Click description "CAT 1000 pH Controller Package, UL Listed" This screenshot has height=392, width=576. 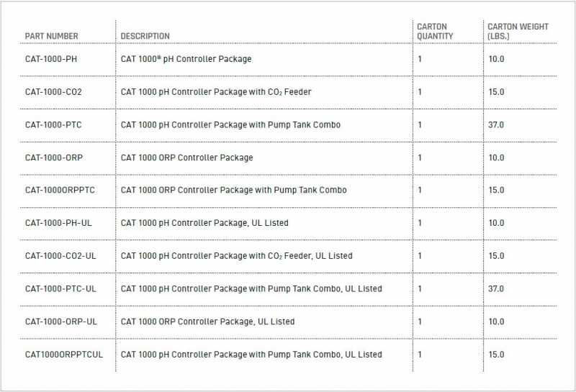click(x=204, y=223)
